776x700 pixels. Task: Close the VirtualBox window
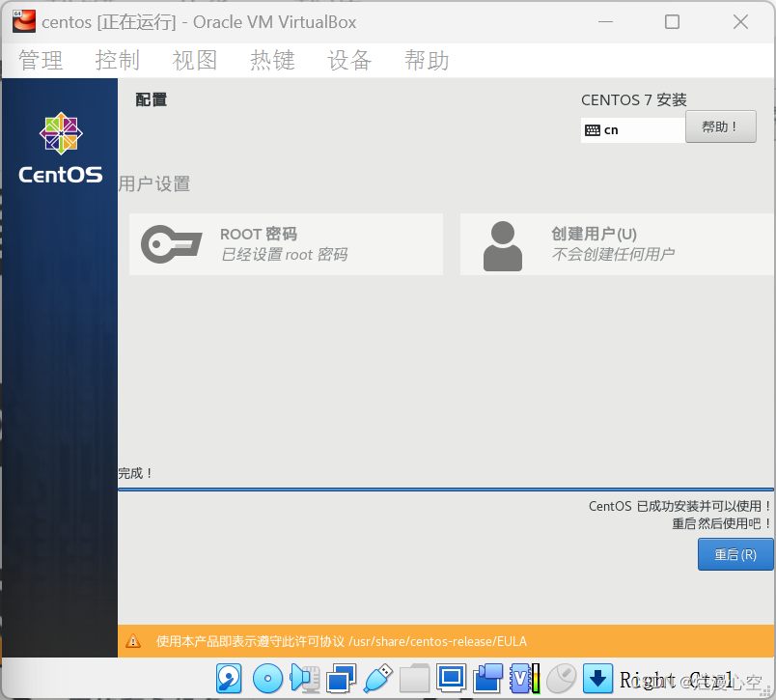coord(741,22)
